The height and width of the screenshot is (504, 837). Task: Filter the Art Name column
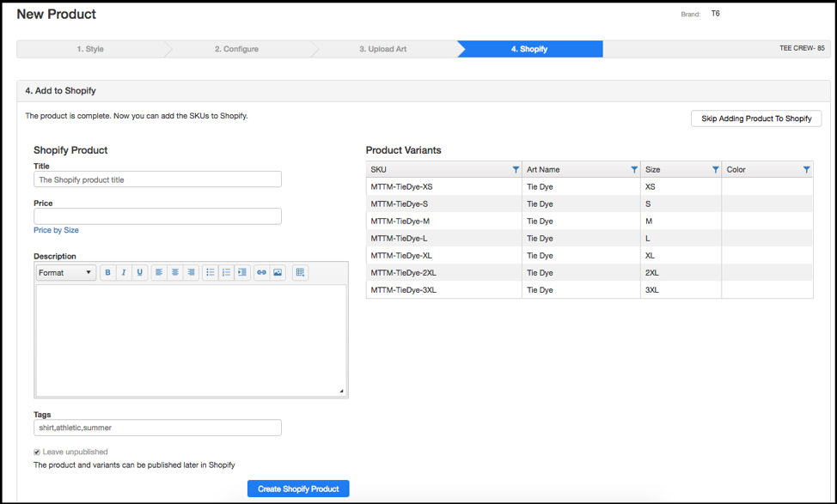(634, 170)
